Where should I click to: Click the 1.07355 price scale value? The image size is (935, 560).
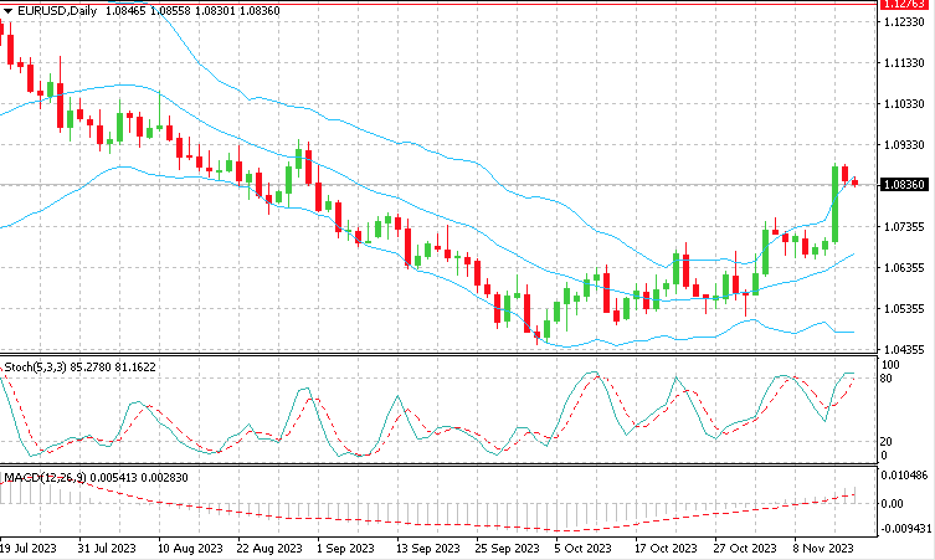(x=904, y=227)
